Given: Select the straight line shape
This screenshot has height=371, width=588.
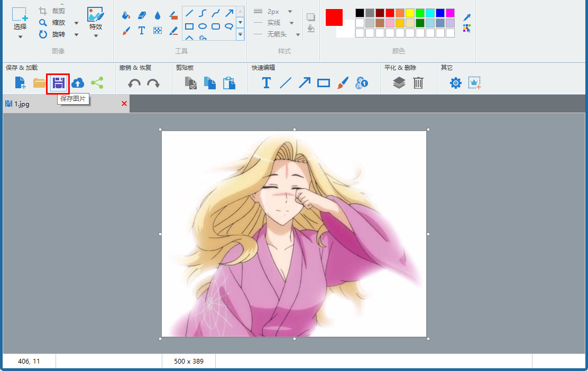Looking at the screenshot, I should pos(189,14).
